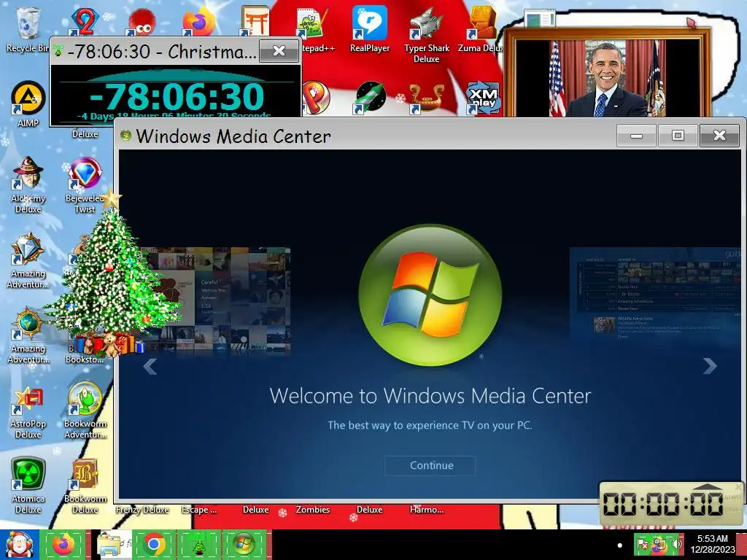Image resolution: width=747 pixels, height=560 pixels.
Task: Click the Zombies desktop shortcut label
Action: point(312,510)
